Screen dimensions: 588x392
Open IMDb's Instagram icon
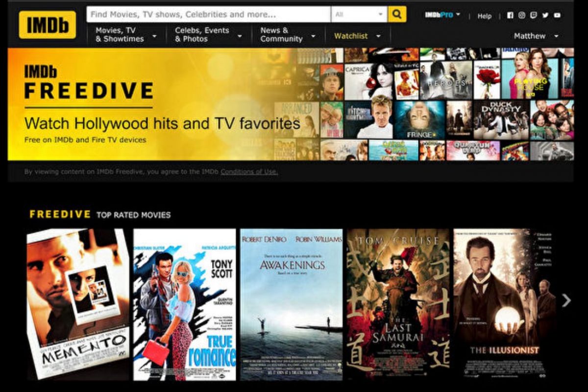[x=522, y=15]
